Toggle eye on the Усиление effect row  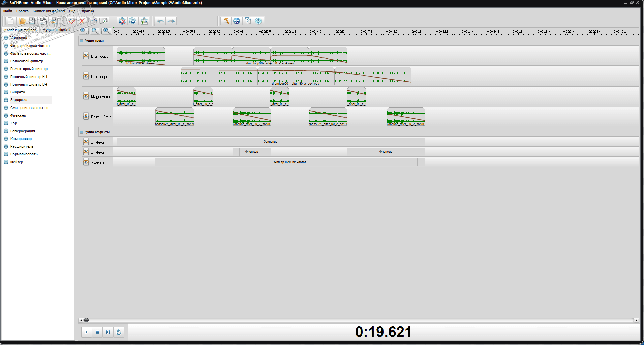tap(86, 142)
